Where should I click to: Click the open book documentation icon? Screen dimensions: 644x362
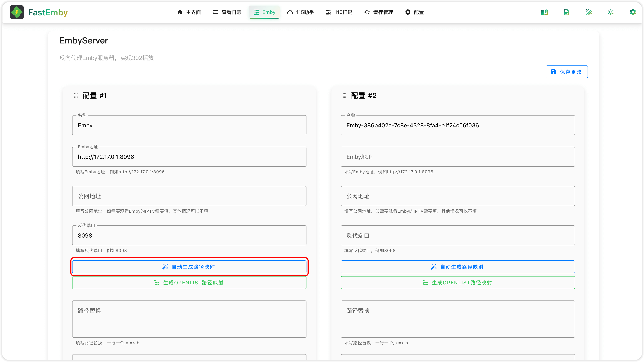coord(544,12)
